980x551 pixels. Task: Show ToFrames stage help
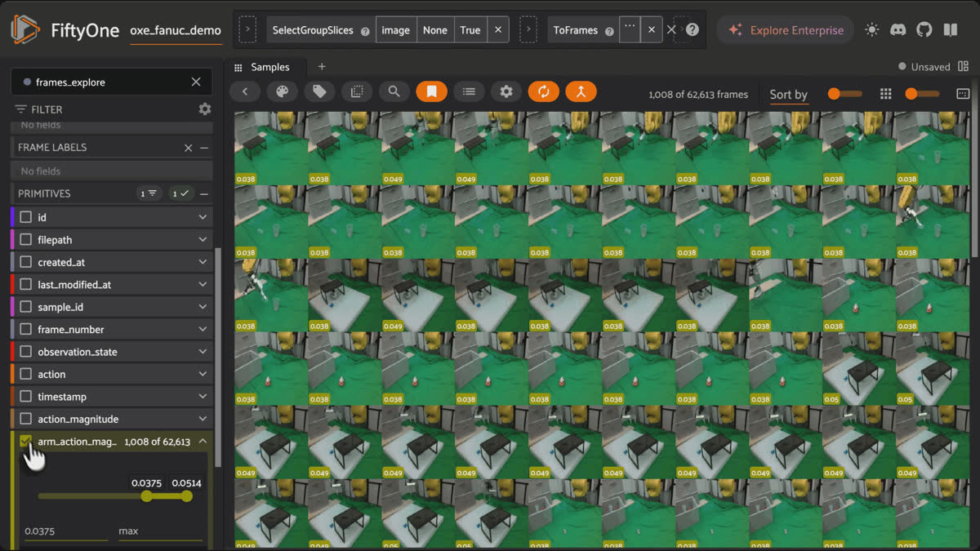point(609,31)
